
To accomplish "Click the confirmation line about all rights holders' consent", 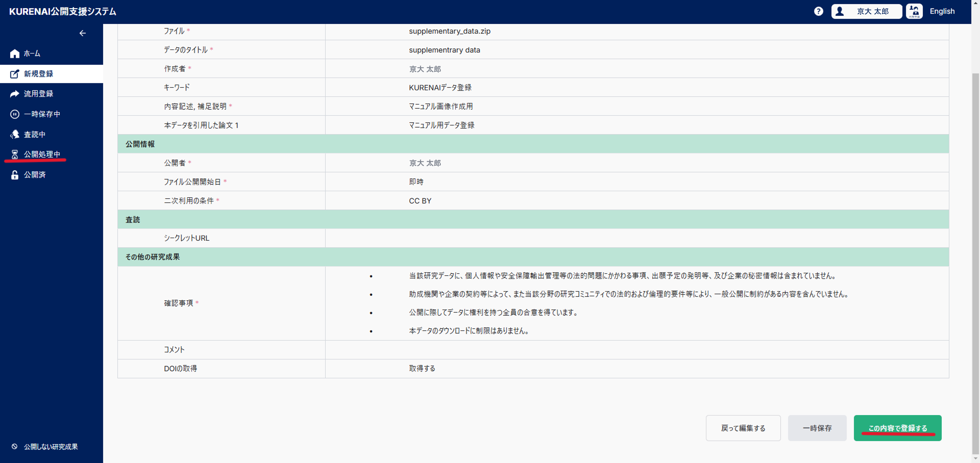I will click(494, 313).
